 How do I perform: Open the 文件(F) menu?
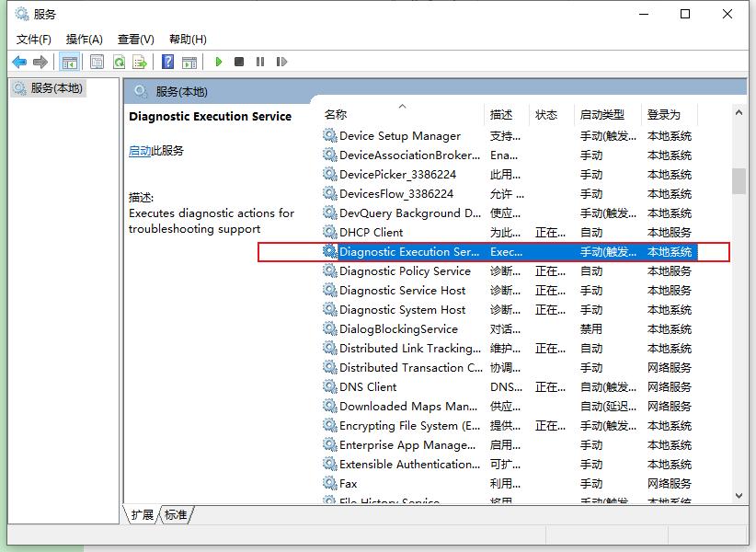(34, 39)
